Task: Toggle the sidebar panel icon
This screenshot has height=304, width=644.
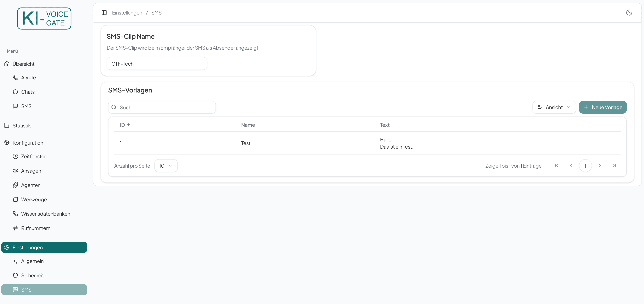Action: tap(104, 13)
